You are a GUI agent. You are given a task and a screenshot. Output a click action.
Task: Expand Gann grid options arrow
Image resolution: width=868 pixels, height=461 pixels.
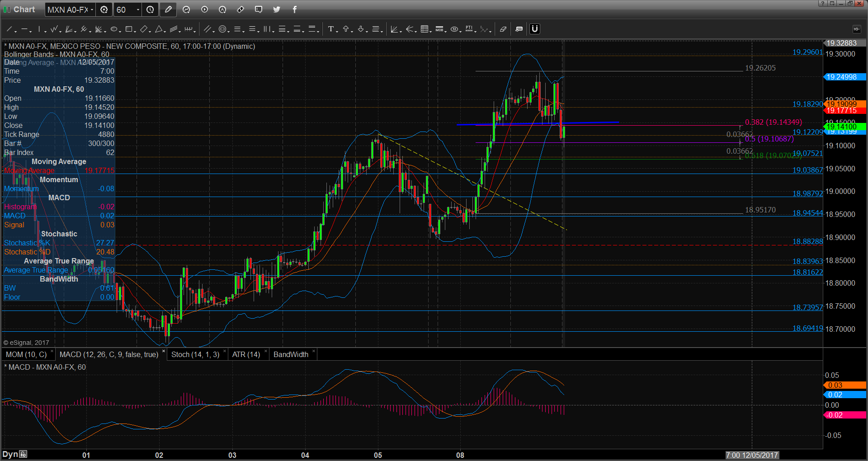430,31
